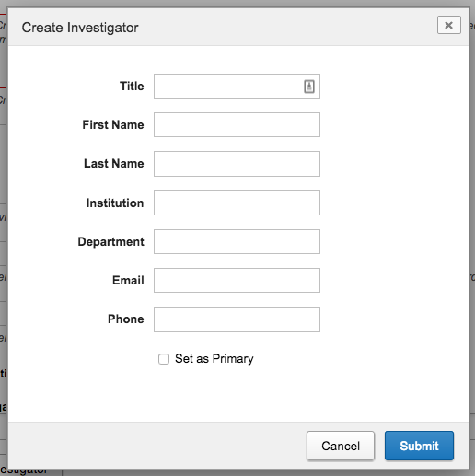Click the "Institution" label text
The height and width of the screenshot is (476, 475).
(x=115, y=203)
